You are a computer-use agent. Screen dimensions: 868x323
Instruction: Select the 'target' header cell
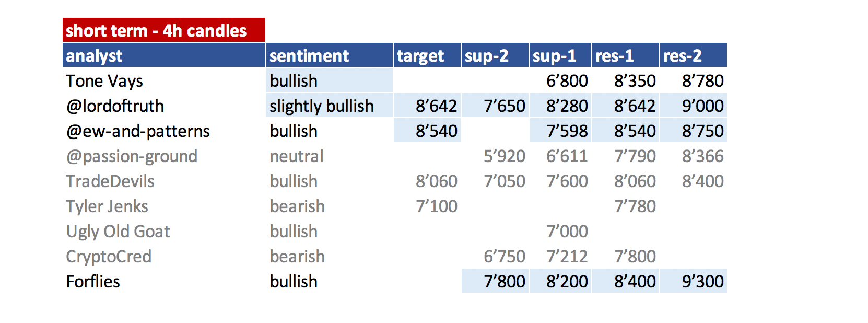pyautogui.click(x=427, y=55)
